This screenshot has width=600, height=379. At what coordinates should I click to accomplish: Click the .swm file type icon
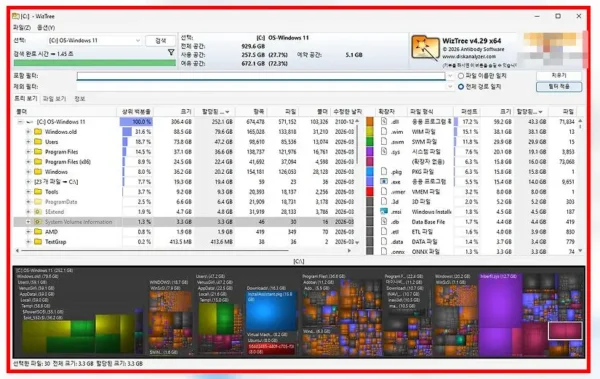click(384, 141)
